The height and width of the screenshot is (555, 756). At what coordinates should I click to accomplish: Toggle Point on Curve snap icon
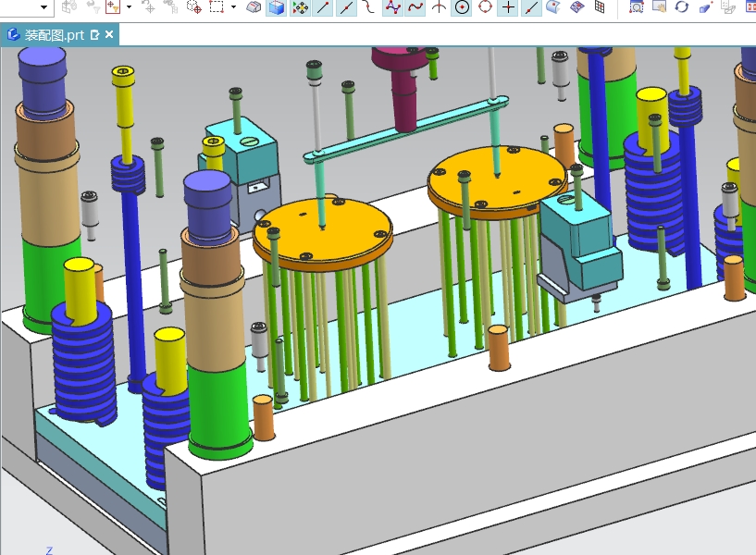coord(531,6)
